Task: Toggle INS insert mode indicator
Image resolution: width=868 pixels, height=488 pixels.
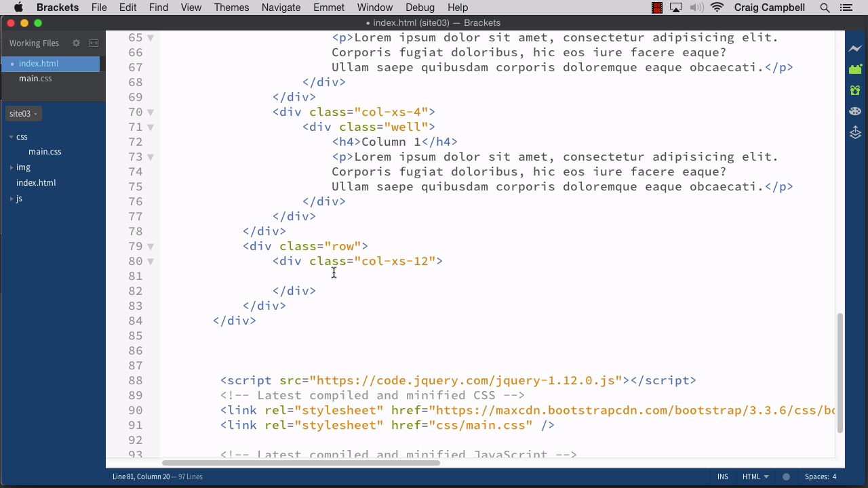Action: [x=723, y=476]
